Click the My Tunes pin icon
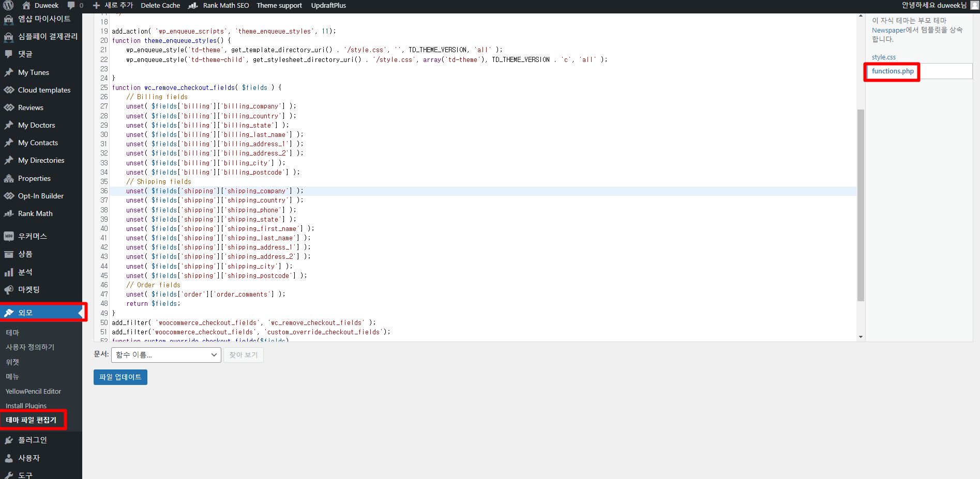The width and height of the screenshot is (980, 479). [9, 72]
